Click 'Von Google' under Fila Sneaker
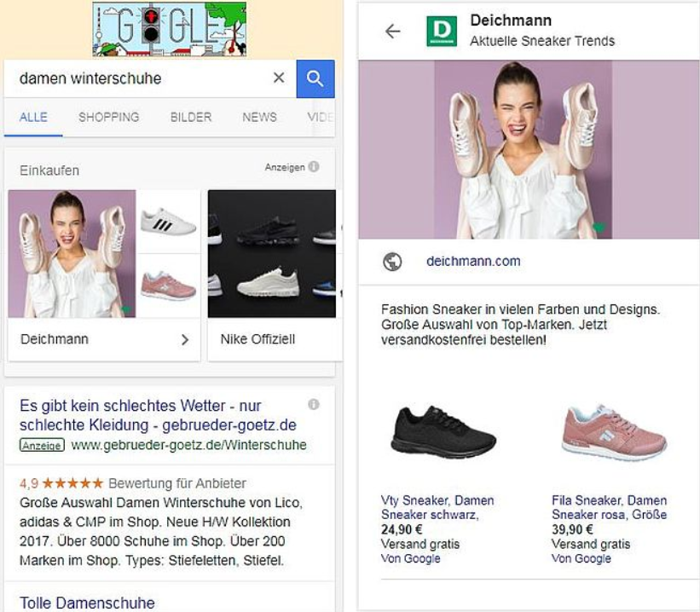700x612 pixels. [581, 558]
